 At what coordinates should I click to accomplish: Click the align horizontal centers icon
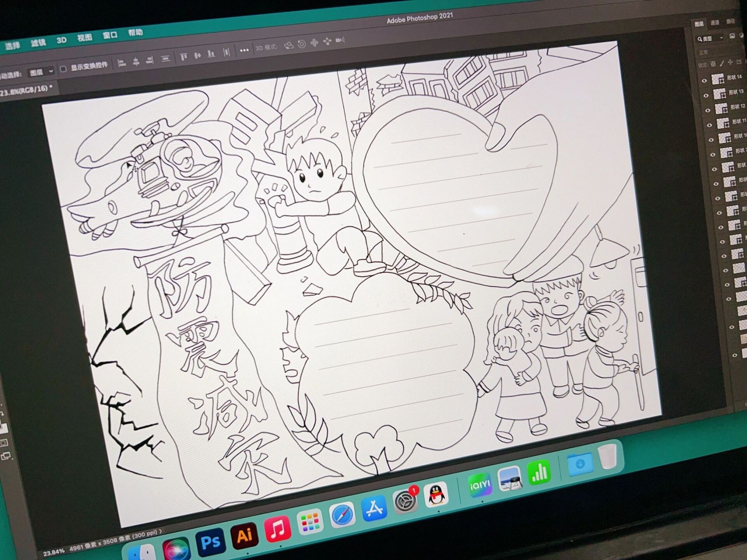pos(136,62)
